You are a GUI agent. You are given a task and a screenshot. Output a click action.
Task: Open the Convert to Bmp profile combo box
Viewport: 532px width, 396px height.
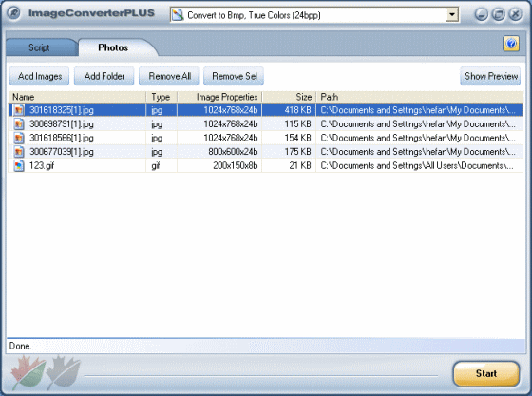tap(314, 15)
